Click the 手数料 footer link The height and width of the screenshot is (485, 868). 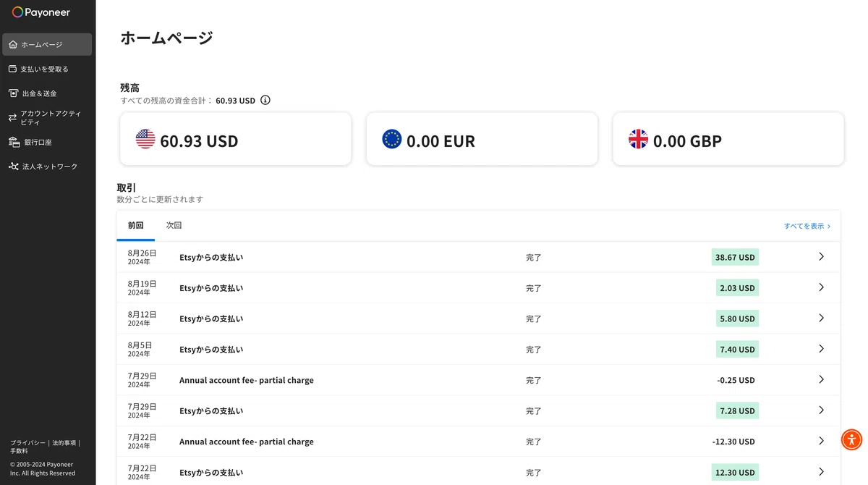point(19,451)
